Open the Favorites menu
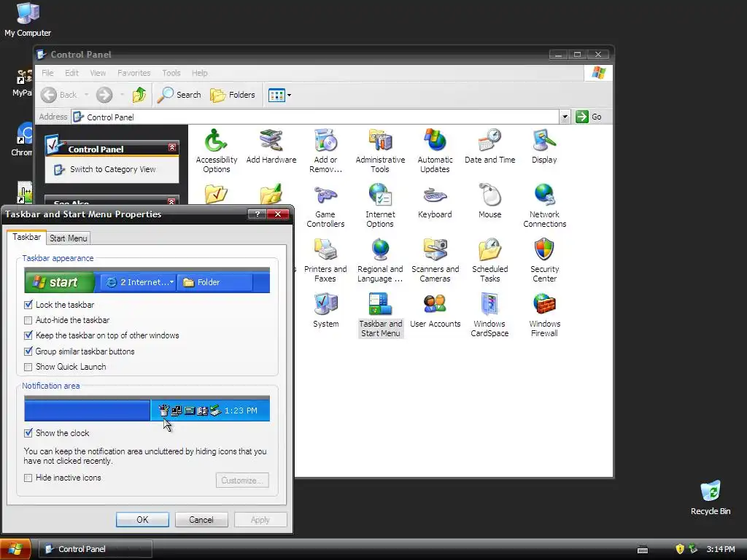The width and height of the screenshot is (747, 560). tap(134, 73)
